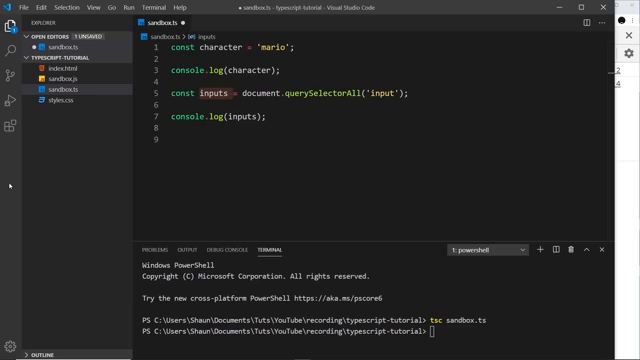Open the Selection menu
Viewport: 640px width, 360px height.
pos(67,7)
